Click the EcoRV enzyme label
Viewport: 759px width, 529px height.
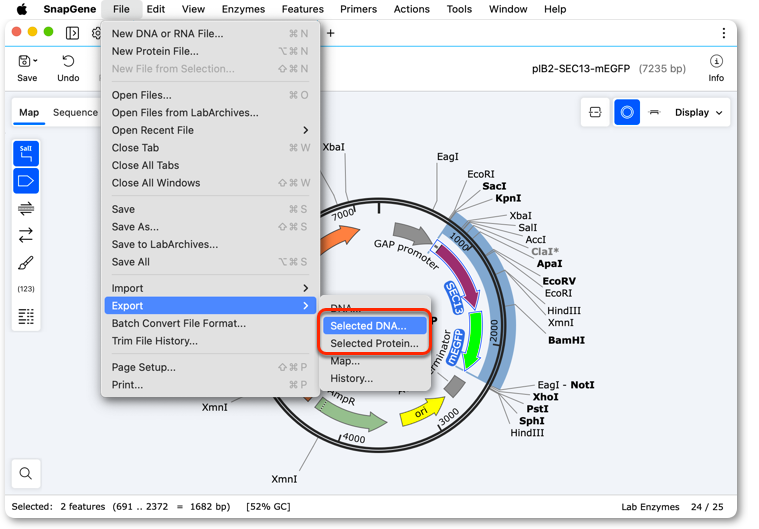(x=559, y=281)
